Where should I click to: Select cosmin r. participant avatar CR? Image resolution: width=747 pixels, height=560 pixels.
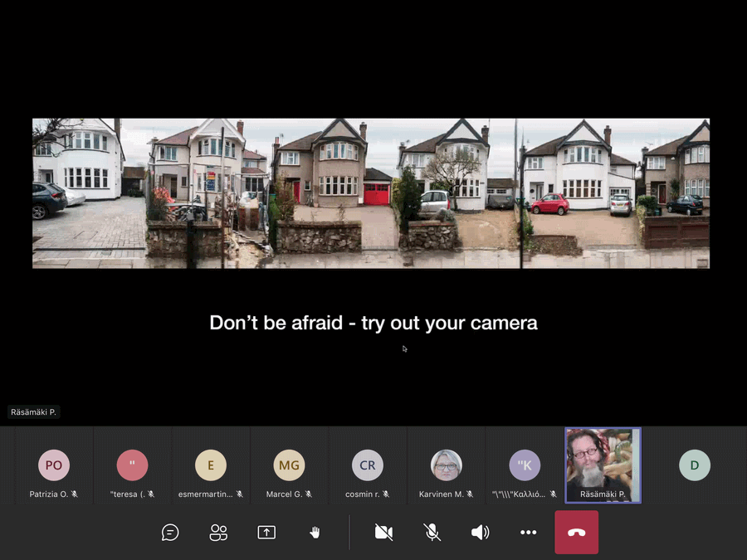(368, 465)
